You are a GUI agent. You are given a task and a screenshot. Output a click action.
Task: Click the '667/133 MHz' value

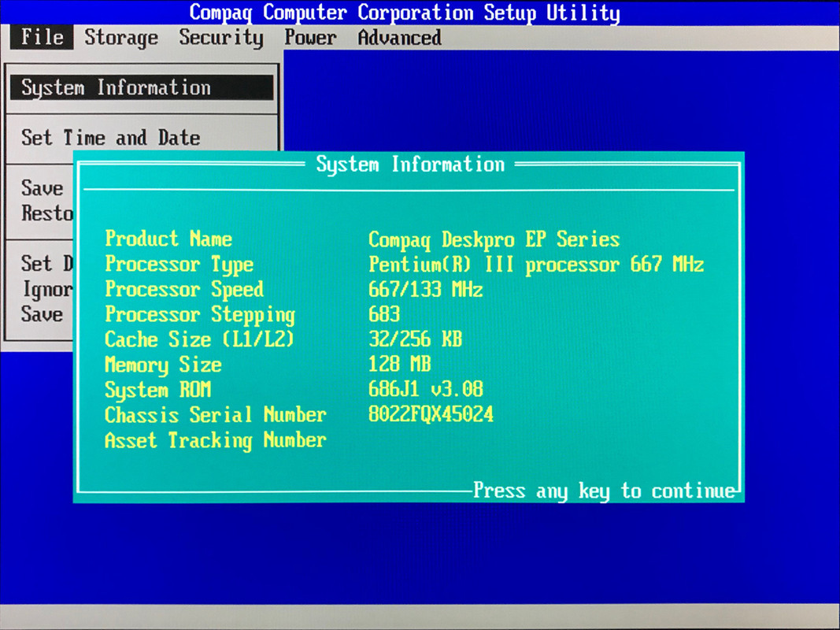426,289
